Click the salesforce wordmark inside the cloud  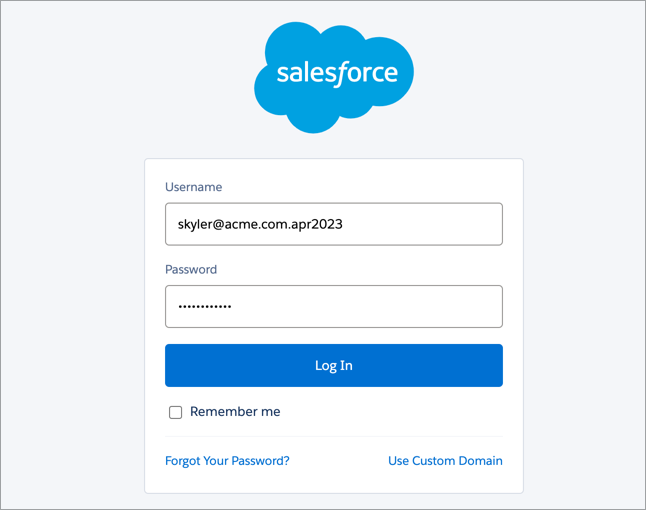(x=337, y=73)
